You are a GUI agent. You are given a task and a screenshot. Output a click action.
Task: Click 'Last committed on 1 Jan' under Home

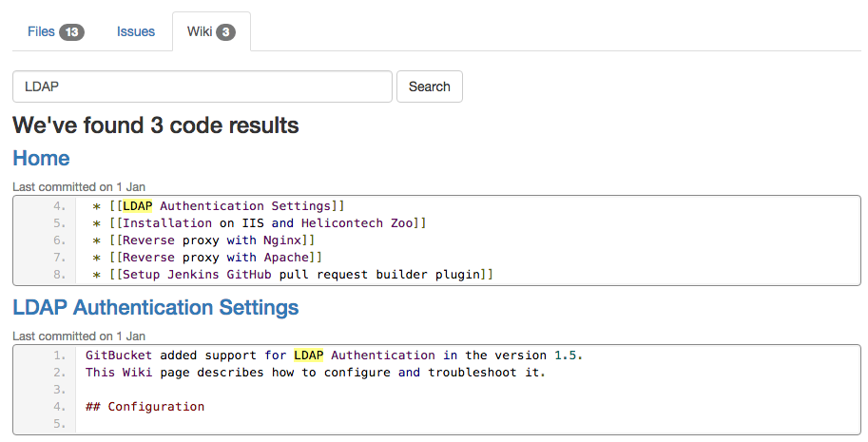(x=79, y=187)
